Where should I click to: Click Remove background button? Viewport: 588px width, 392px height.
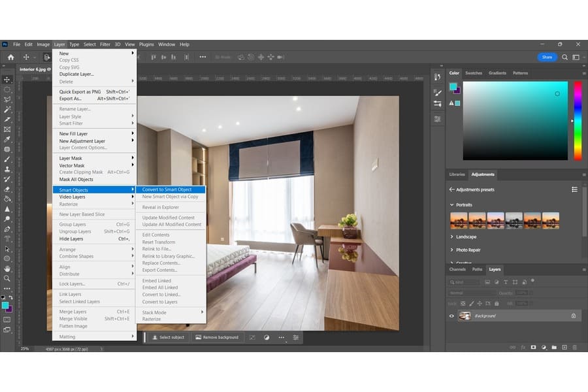(x=217, y=337)
